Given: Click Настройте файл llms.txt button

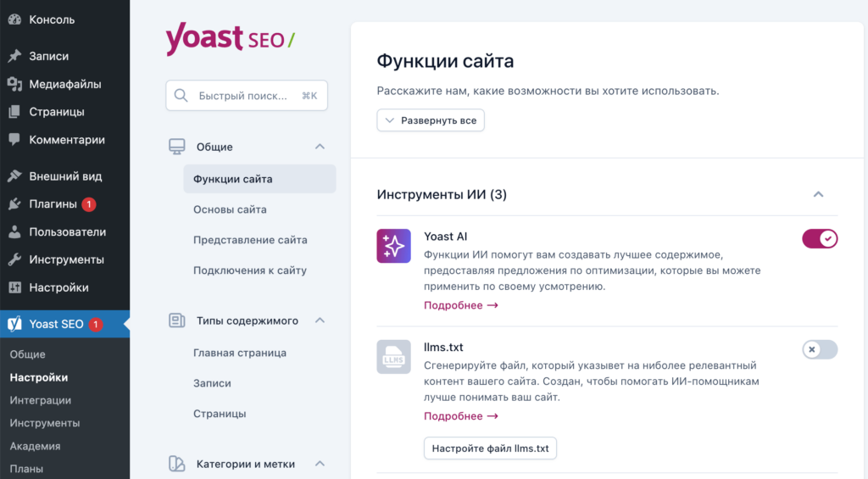Looking at the screenshot, I should pyautogui.click(x=491, y=448).
